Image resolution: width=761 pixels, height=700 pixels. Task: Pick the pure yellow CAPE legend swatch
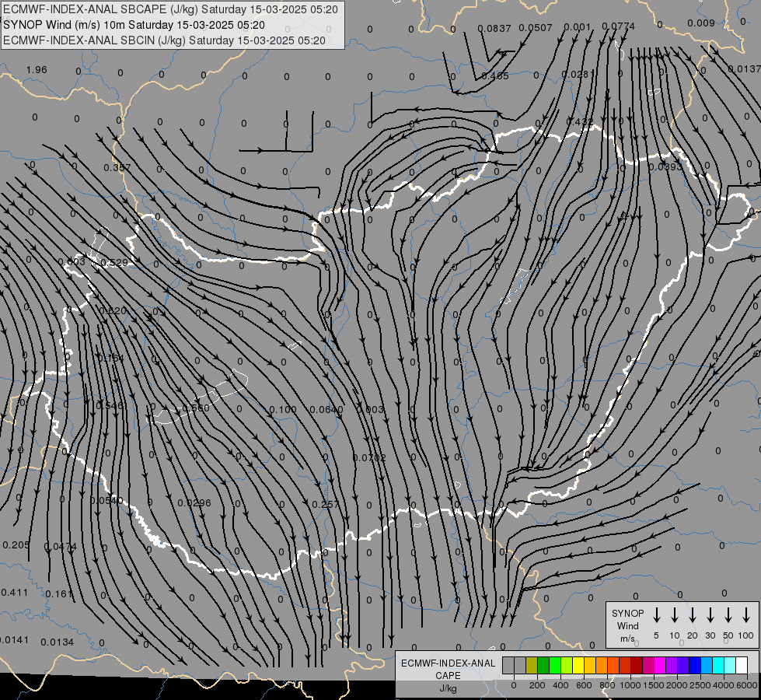[x=578, y=666]
